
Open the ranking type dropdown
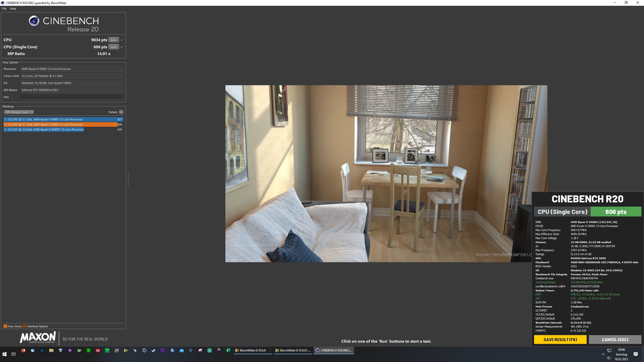tap(19, 112)
